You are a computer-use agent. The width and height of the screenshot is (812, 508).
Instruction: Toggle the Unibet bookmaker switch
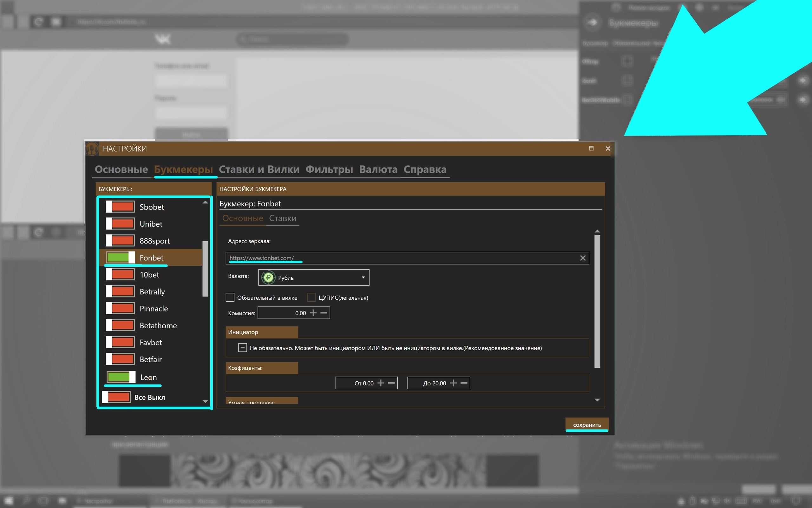(120, 224)
